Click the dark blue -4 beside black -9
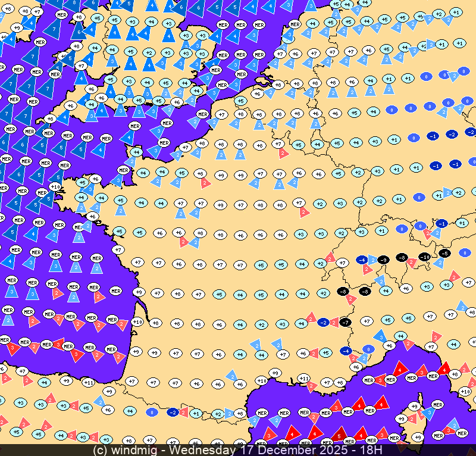The height and width of the screenshot is (456, 476). (x=361, y=260)
